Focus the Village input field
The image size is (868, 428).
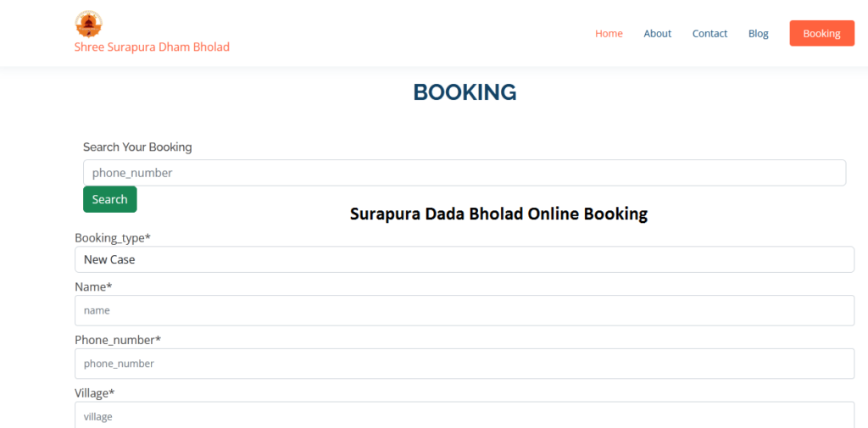pyautogui.click(x=465, y=415)
